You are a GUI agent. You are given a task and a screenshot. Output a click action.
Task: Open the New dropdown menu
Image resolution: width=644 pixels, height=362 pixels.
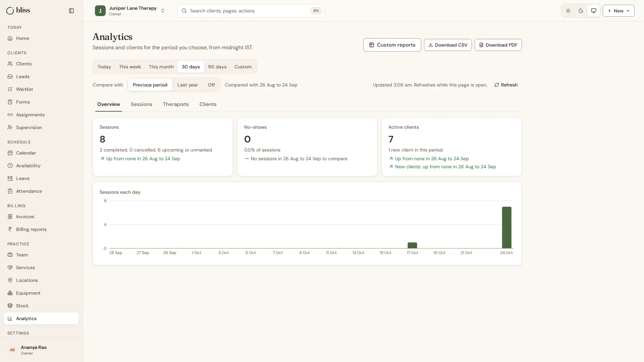click(x=619, y=11)
